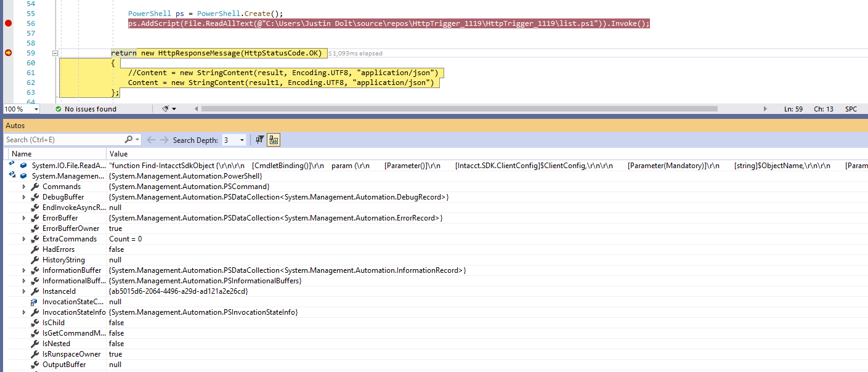Click the wrench icon beside IsNested

[34, 344]
